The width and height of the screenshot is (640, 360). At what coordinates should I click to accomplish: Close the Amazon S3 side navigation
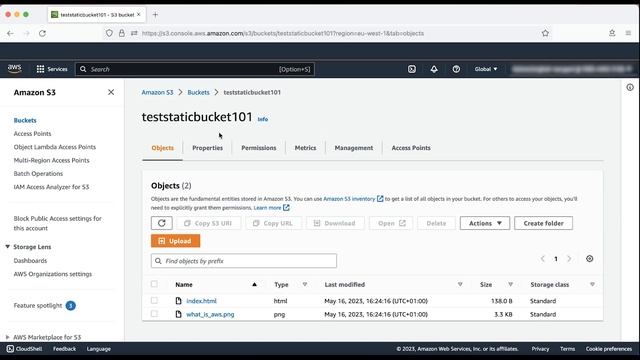pyautogui.click(x=111, y=92)
